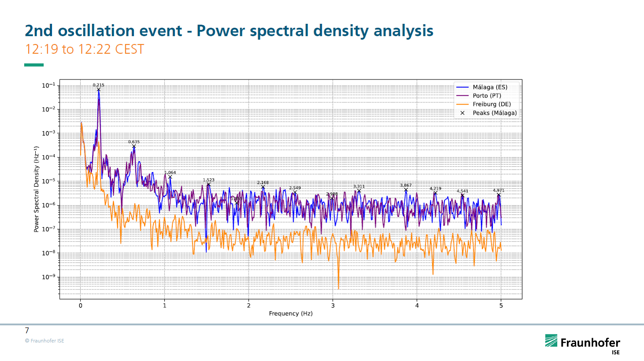Image resolution: width=644 pixels, height=361 pixels.
Task: Click the Power Spectral Density y-axis label
Action: pos(37,189)
